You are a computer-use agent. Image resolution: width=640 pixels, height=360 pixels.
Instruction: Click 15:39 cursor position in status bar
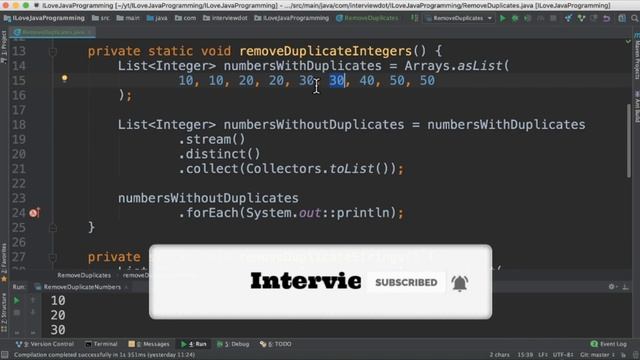pyautogui.click(x=525, y=355)
